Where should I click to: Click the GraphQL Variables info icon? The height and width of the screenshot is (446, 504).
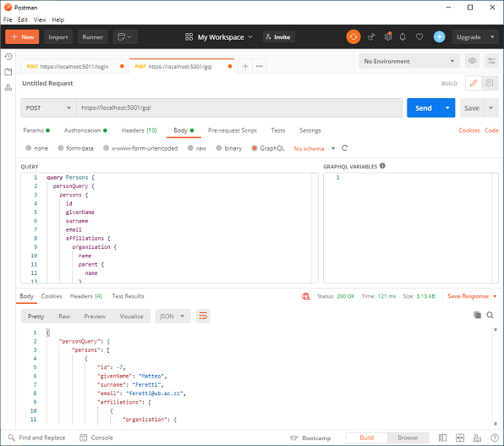(x=382, y=166)
